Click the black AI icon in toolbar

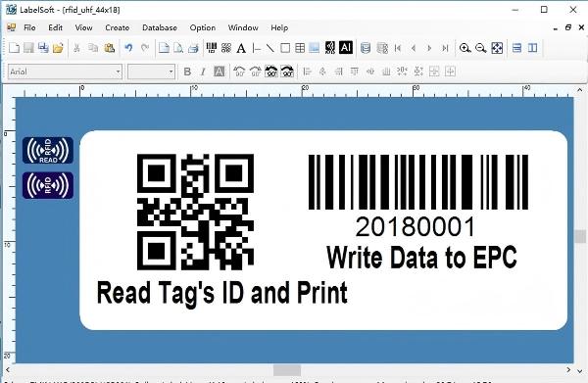[346, 47]
